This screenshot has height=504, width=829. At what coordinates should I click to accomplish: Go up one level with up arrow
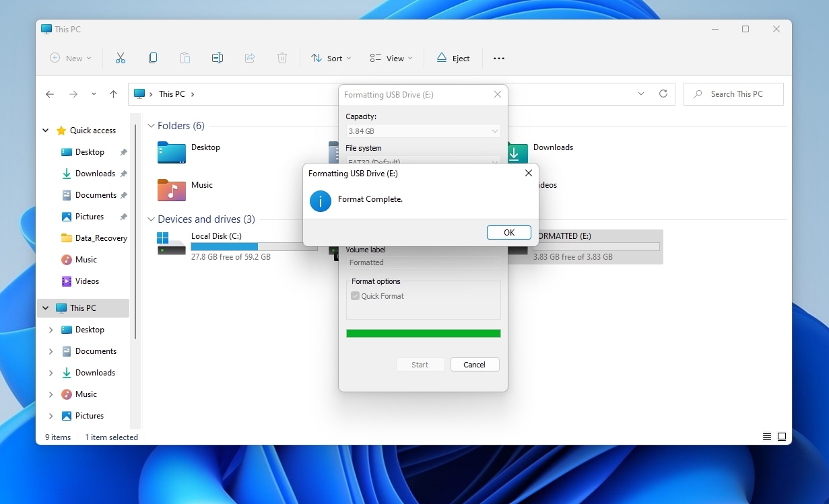(113, 94)
